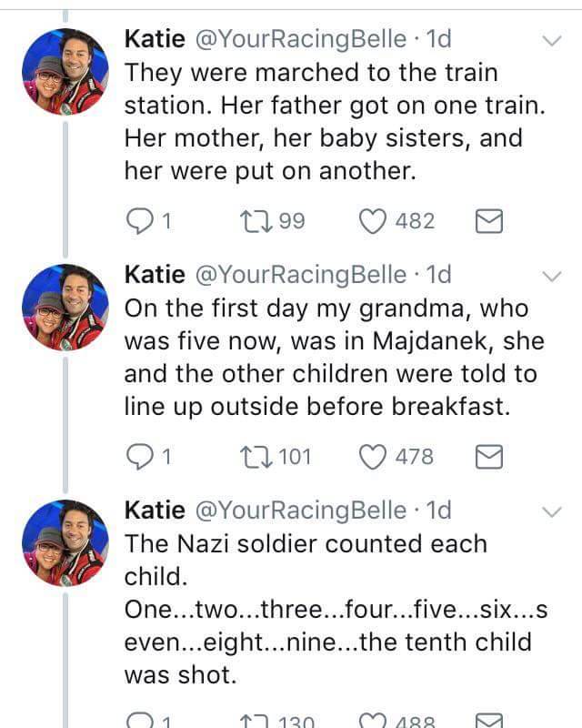Share the Majdanek tweet via message icon
Image resolution: width=582 pixels, height=728 pixels.
pos(489,457)
